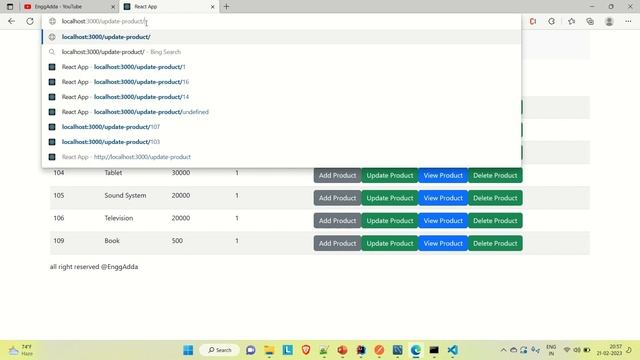Click Update Product for Book
This screenshot has width=640, height=360.
click(390, 243)
